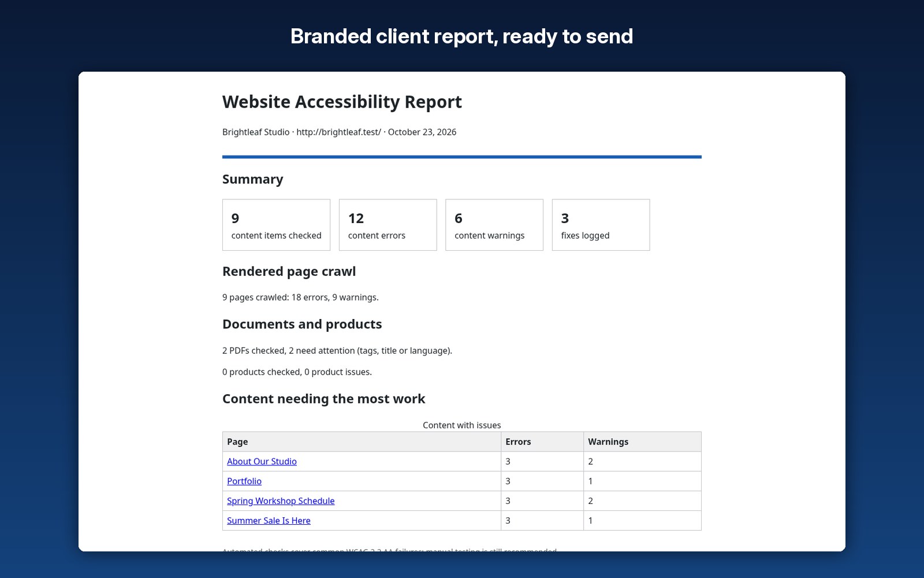This screenshot has width=924, height=578.
Task: Click the 'Branded client report, ready to send' banner title
Action: (x=462, y=36)
